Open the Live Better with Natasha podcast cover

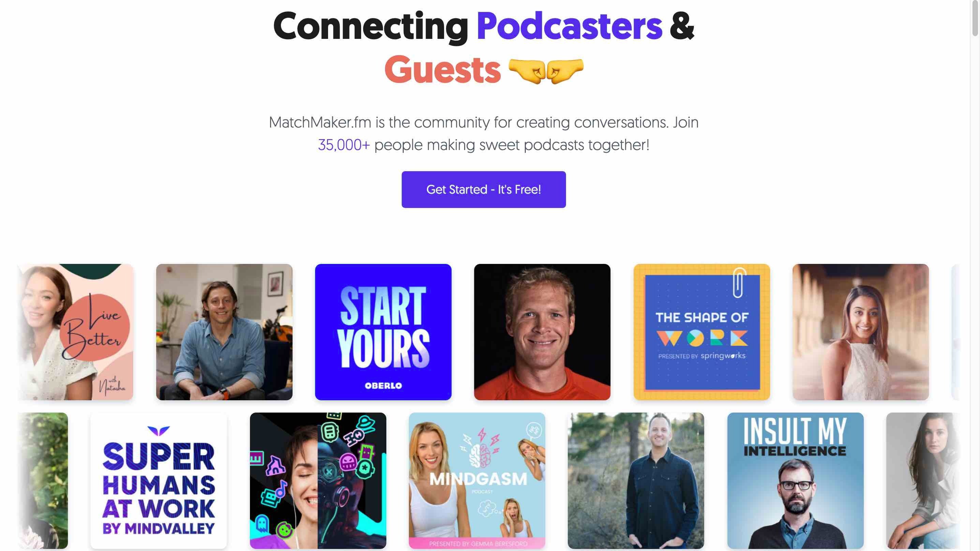[x=76, y=332]
